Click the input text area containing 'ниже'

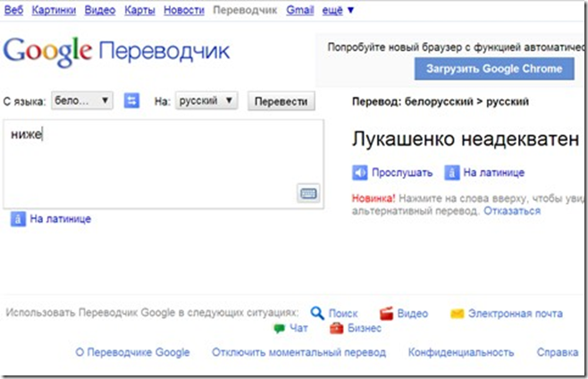164,164
